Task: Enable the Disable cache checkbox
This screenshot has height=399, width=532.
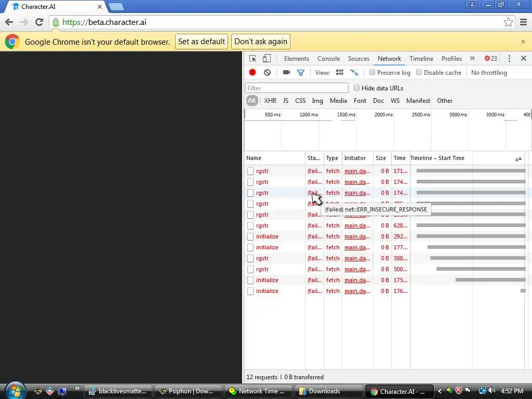Action: coord(419,72)
